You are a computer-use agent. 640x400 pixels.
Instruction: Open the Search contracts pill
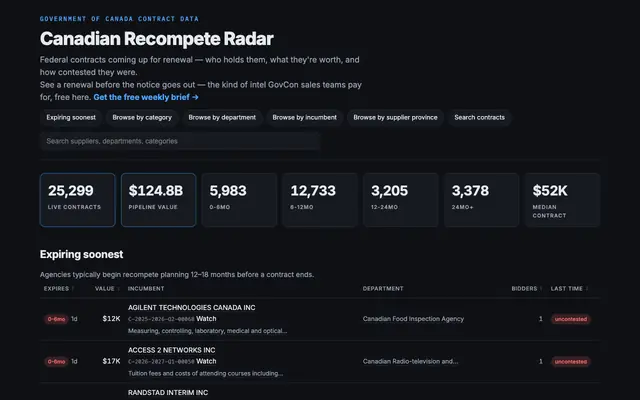[480, 118]
